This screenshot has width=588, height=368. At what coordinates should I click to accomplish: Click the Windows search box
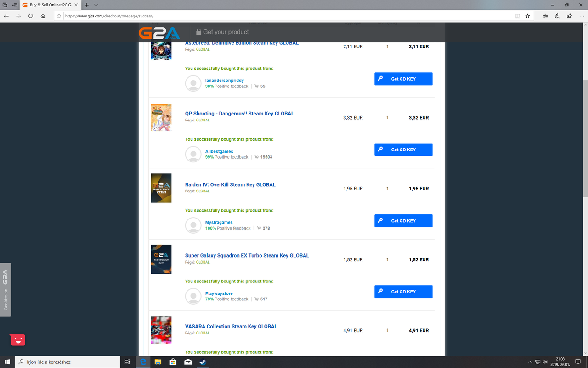(67, 362)
